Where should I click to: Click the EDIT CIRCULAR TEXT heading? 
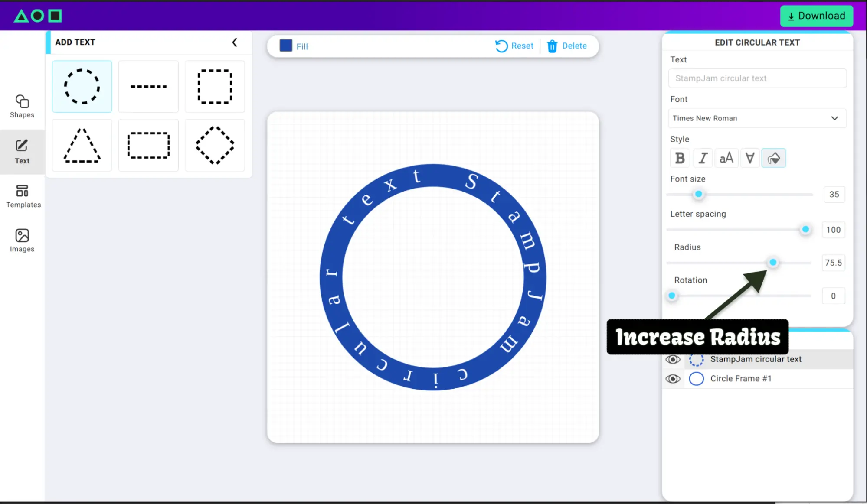[757, 42]
